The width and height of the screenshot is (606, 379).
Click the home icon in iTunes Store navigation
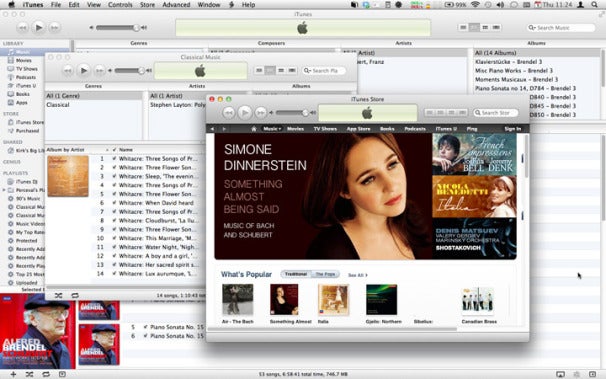(254, 129)
